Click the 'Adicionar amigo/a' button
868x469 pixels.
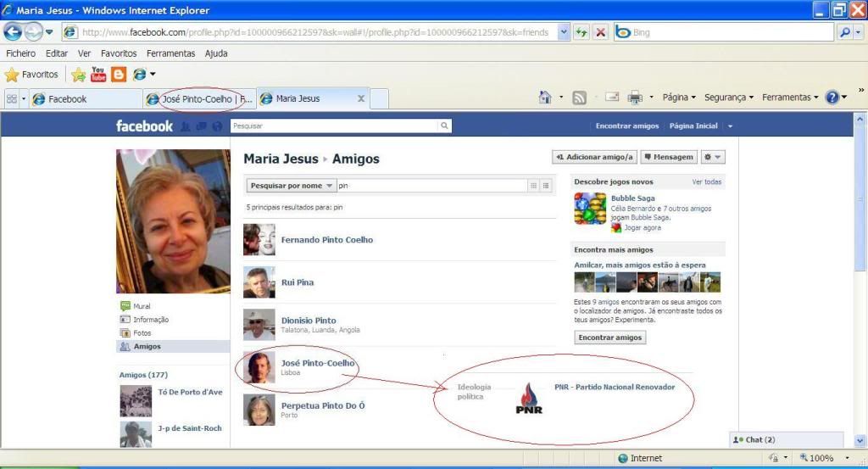(594, 157)
